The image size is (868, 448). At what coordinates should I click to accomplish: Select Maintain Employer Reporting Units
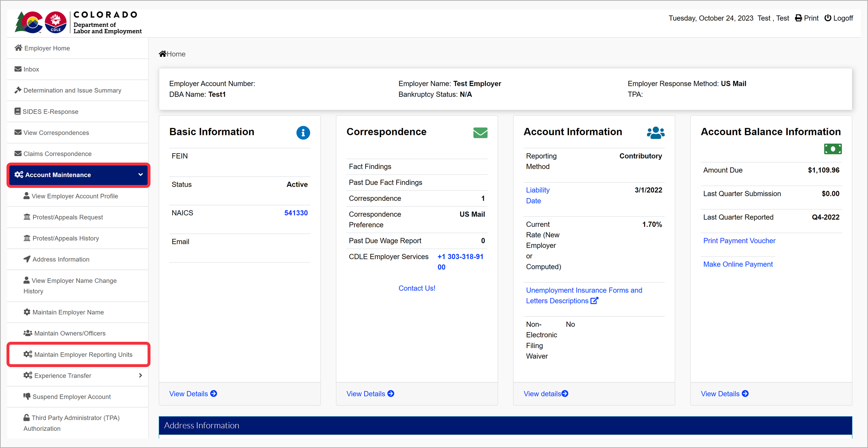point(78,354)
